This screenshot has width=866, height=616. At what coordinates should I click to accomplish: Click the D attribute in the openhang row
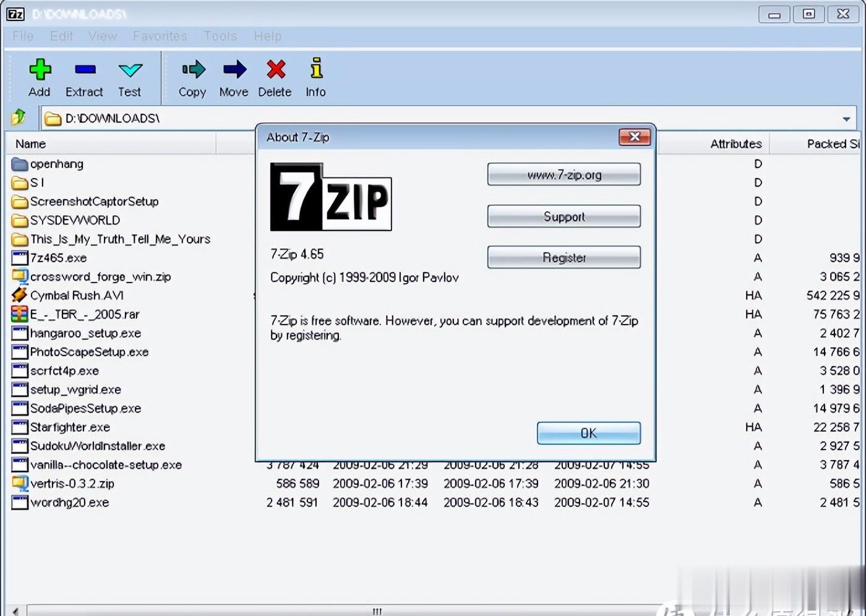(758, 164)
